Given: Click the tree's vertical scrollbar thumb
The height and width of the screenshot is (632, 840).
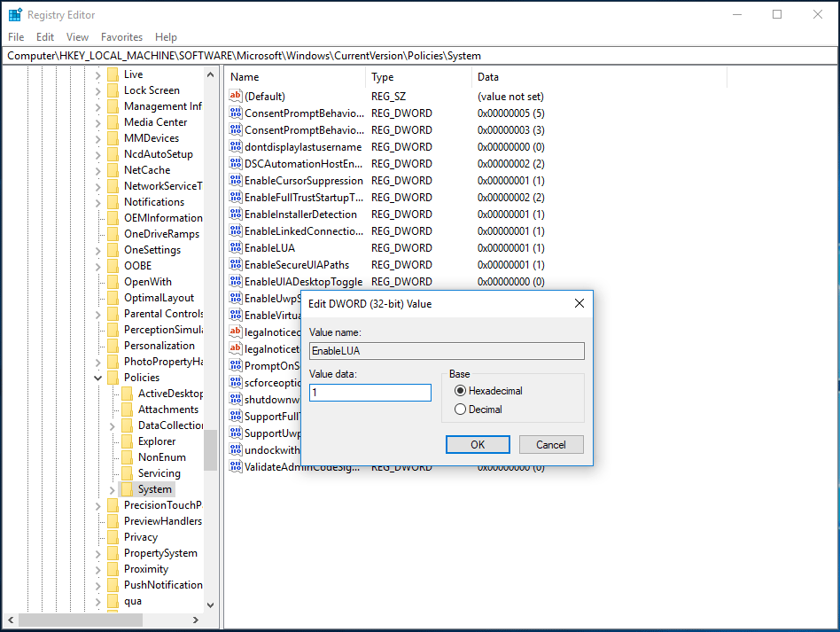Looking at the screenshot, I should [211, 449].
